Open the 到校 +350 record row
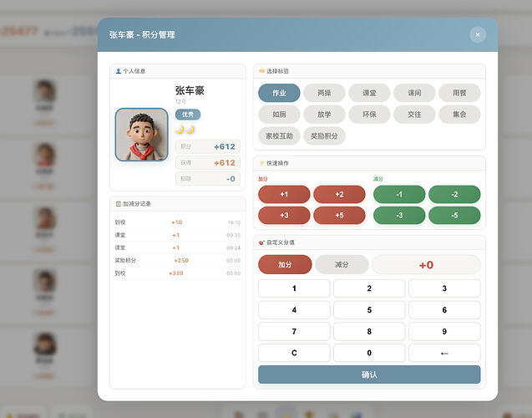532x418 pixels. point(177,273)
